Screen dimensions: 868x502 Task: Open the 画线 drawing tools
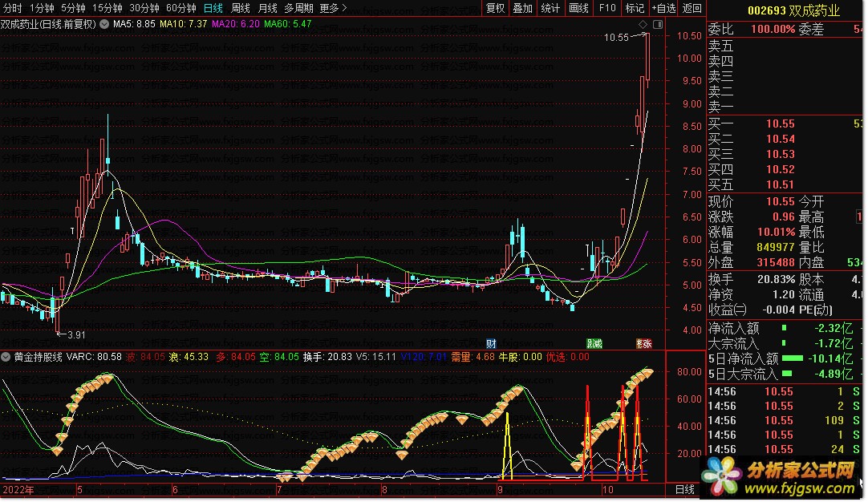pyautogui.click(x=578, y=8)
